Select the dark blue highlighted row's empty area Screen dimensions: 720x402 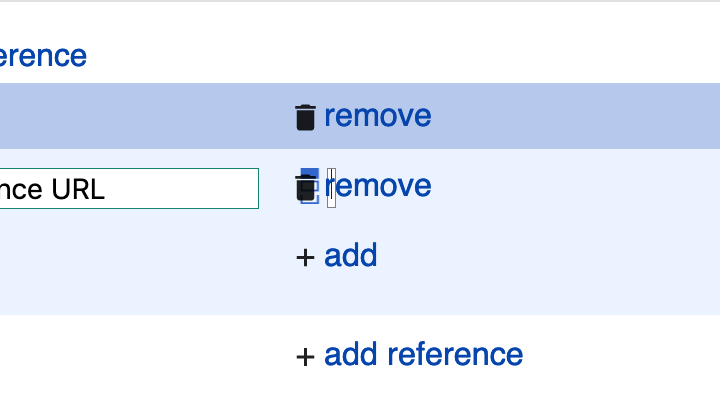point(138,116)
